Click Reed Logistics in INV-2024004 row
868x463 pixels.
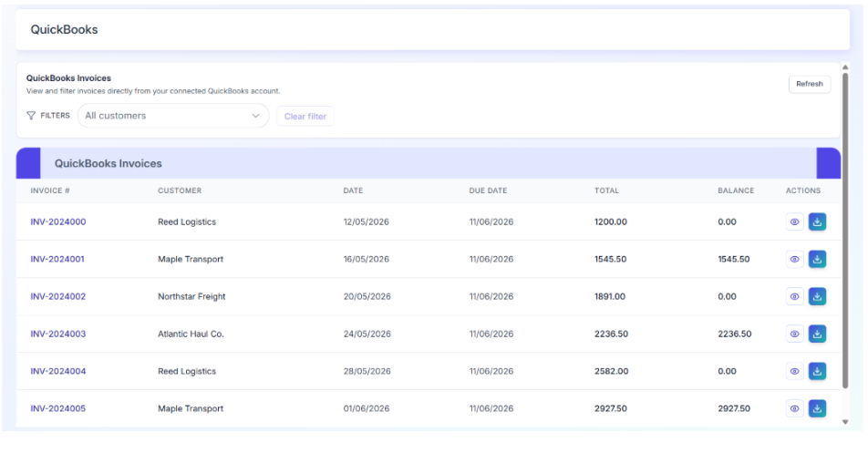click(187, 371)
